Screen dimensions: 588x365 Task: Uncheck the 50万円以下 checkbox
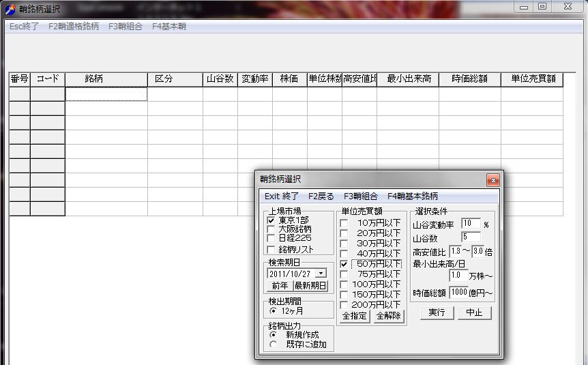(x=344, y=264)
